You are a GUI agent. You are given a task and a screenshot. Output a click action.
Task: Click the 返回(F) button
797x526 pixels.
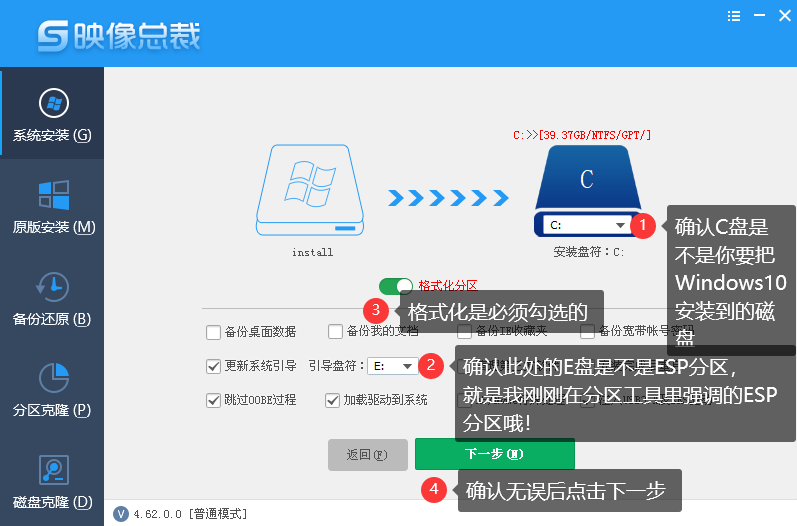point(367,454)
